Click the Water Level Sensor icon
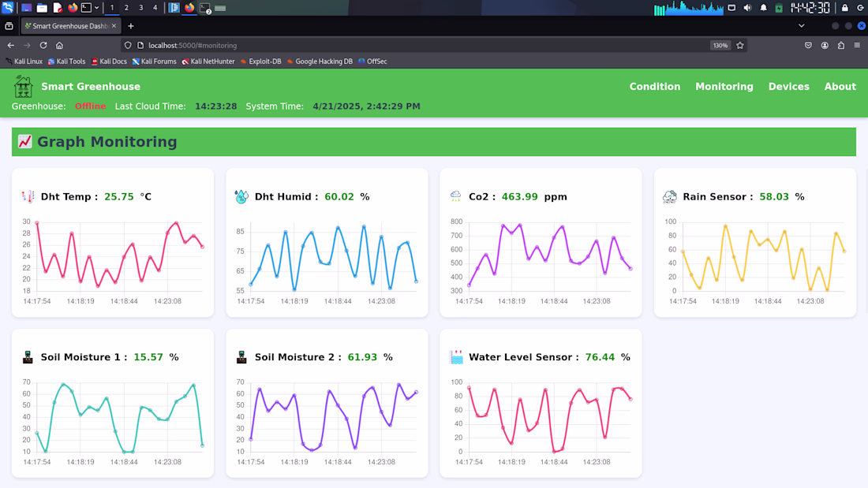 [456, 357]
